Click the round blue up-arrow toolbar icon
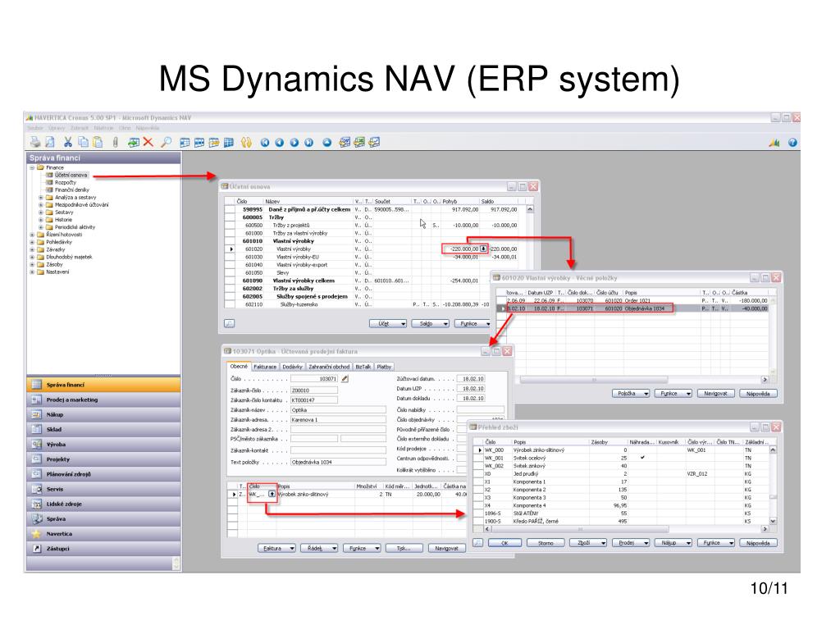This screenshot has width=840, height=630. 327,143
